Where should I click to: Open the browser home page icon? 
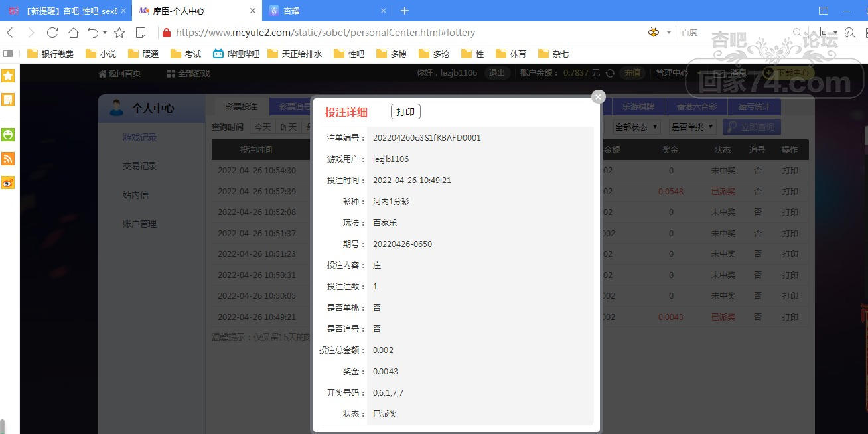(x=74, y=33)
